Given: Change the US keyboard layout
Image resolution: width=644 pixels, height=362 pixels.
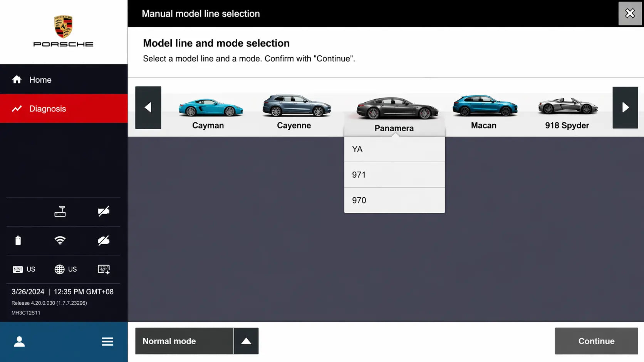Looking at the screenshot, I should pyautogui.click(x=24, y=269).
